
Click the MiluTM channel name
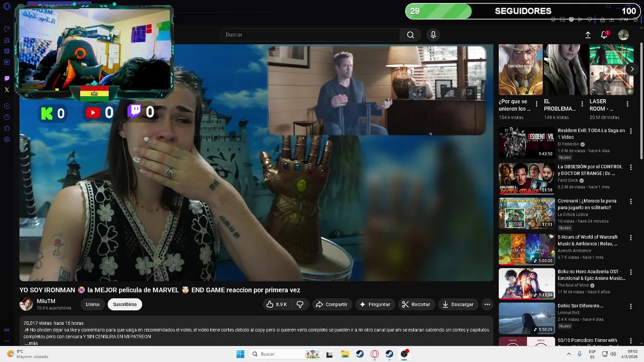tap(46, 301)
